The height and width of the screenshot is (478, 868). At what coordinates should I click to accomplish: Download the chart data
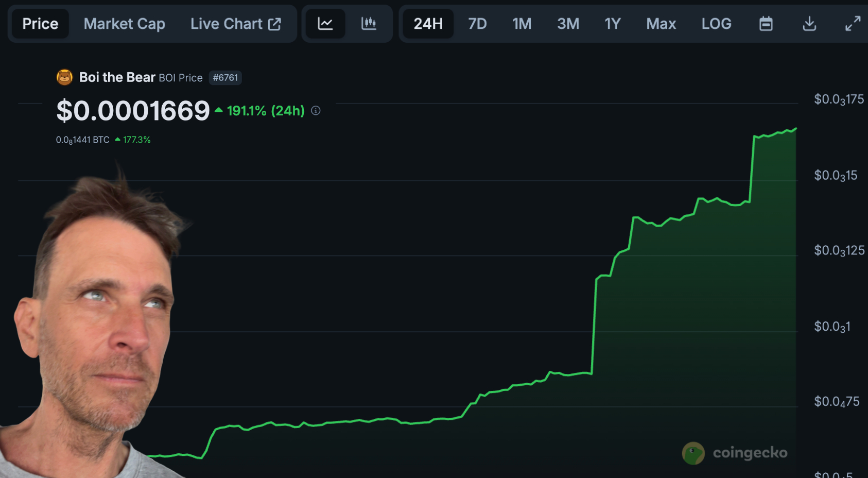(x=809, y=24)
